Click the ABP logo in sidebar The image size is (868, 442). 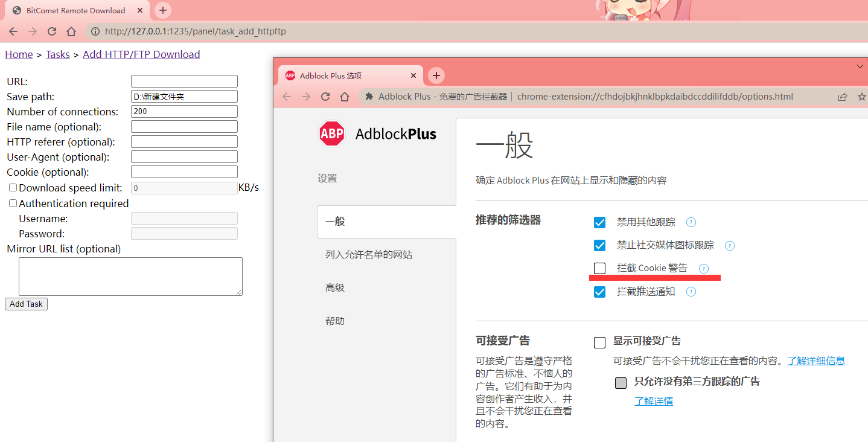pos(331,133)
